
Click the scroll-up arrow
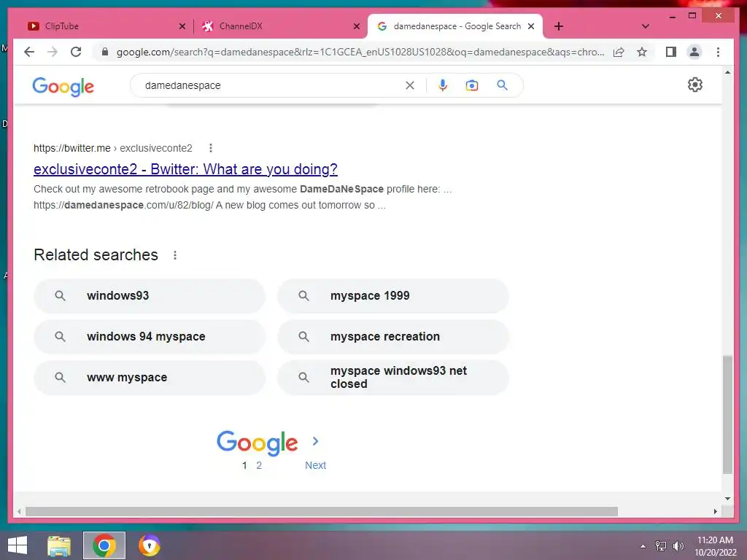pos(727,72)
